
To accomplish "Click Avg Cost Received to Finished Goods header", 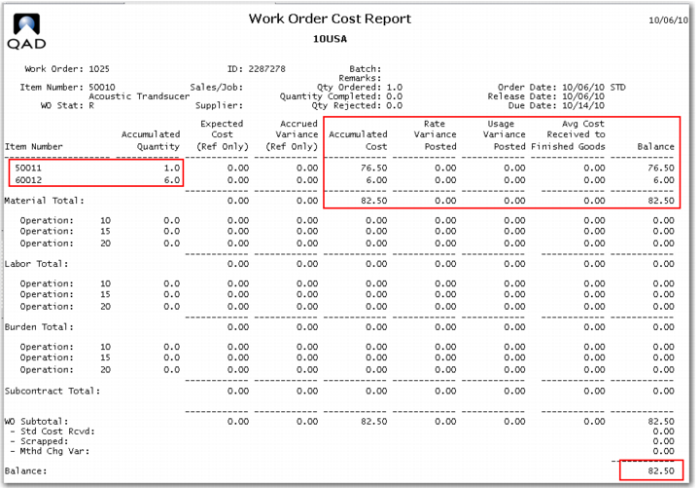I will (x=568, y=135).
